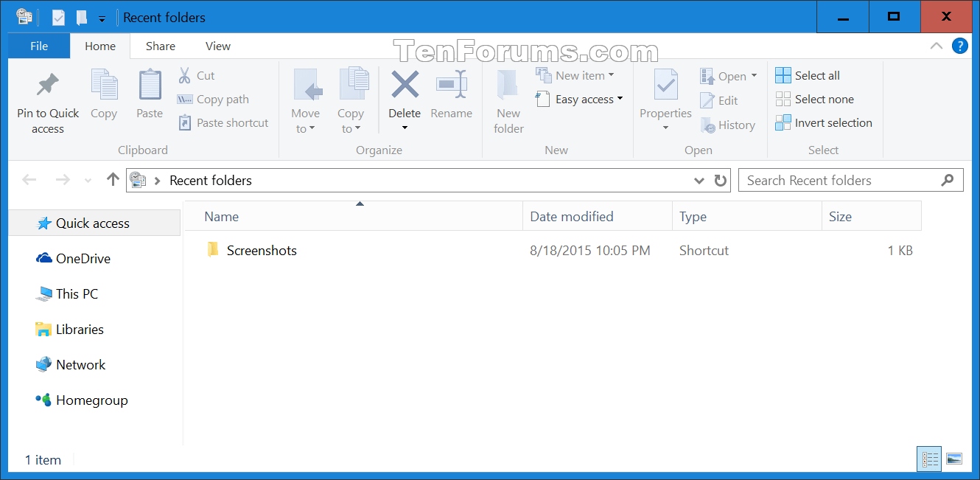Switch to the View tab

217,46
